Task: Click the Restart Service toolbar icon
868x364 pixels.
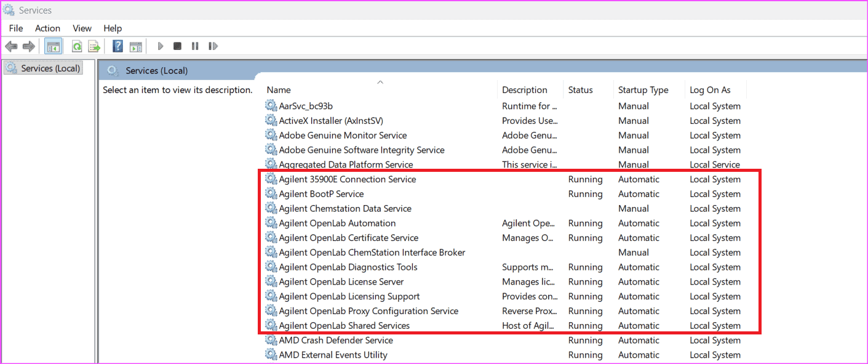Action: pyautogui.click(x=213, y=46)
